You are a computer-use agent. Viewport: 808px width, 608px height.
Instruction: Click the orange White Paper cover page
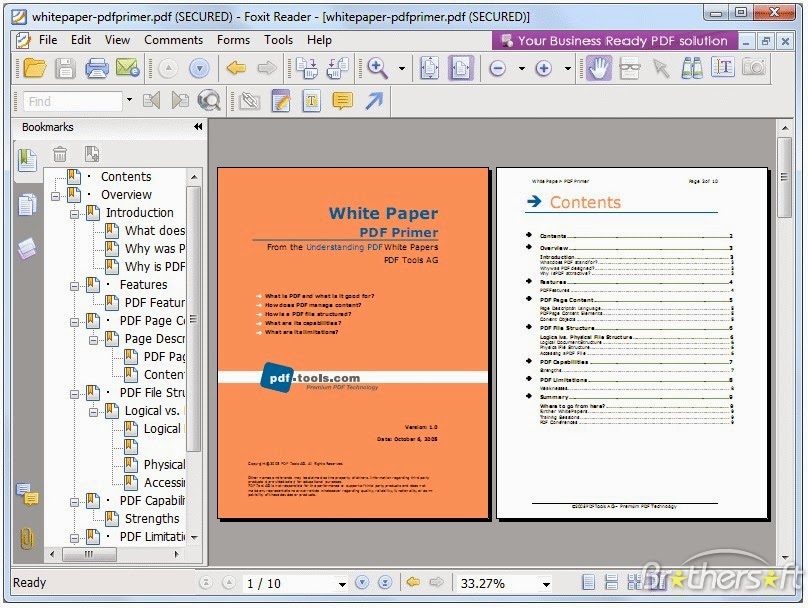353,343
